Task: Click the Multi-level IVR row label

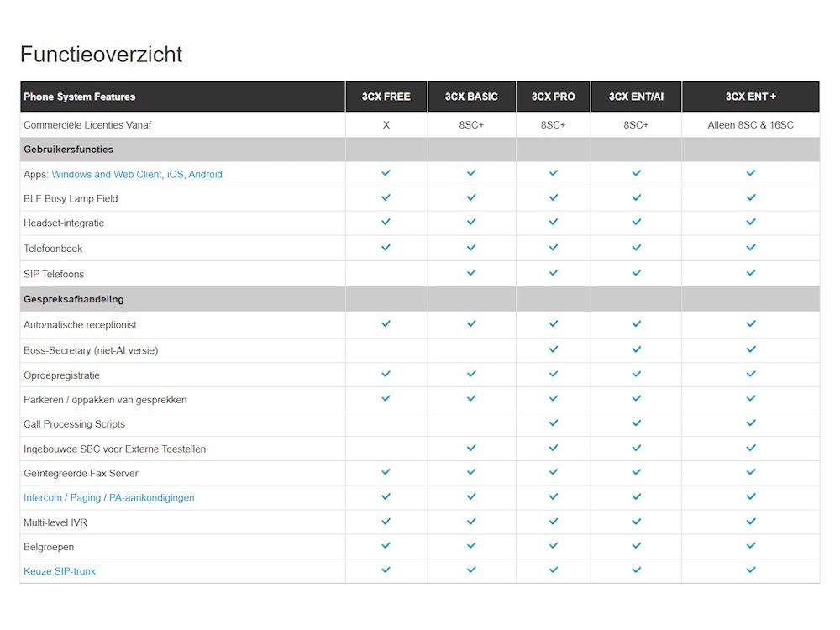Action: point(55,522)
